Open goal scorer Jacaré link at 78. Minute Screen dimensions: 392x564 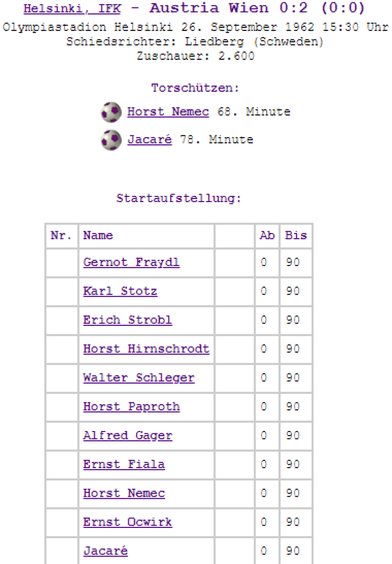(149, 140)
